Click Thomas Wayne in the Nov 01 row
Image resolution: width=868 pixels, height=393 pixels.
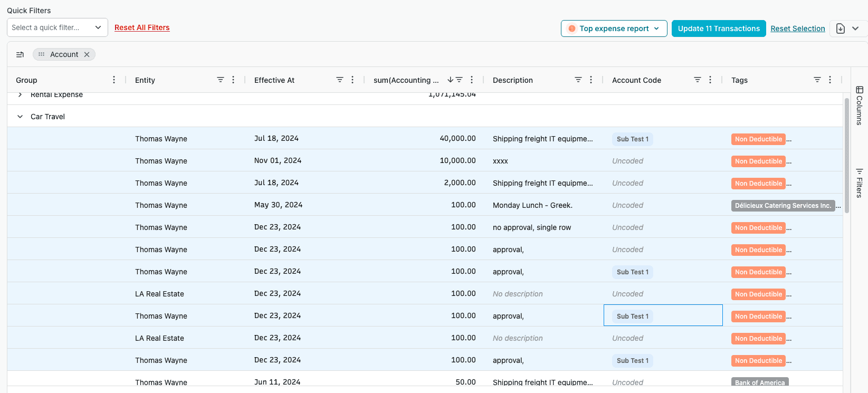click(x=161, y=161)
